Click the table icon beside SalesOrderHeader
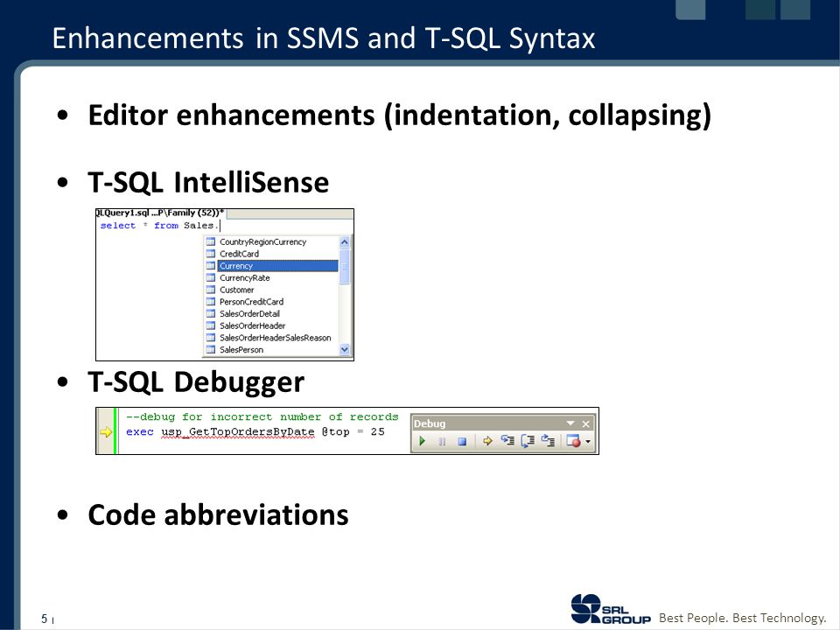Viewport: 840px width, 630px height. click(x=211, y=325)
